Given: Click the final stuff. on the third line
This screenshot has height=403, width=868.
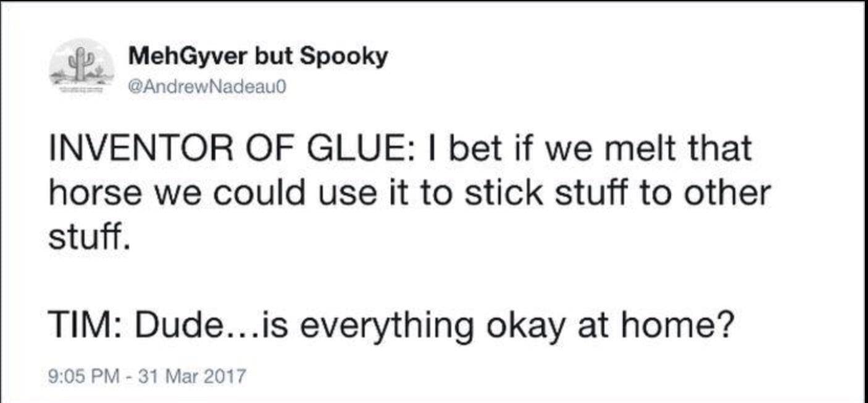Looking at the screenshot, I should point(89,238).
